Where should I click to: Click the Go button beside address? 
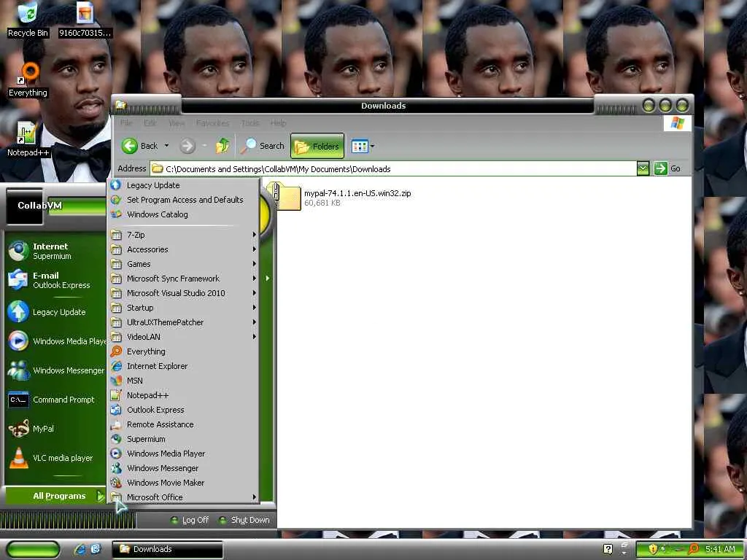tap(667, 168)
